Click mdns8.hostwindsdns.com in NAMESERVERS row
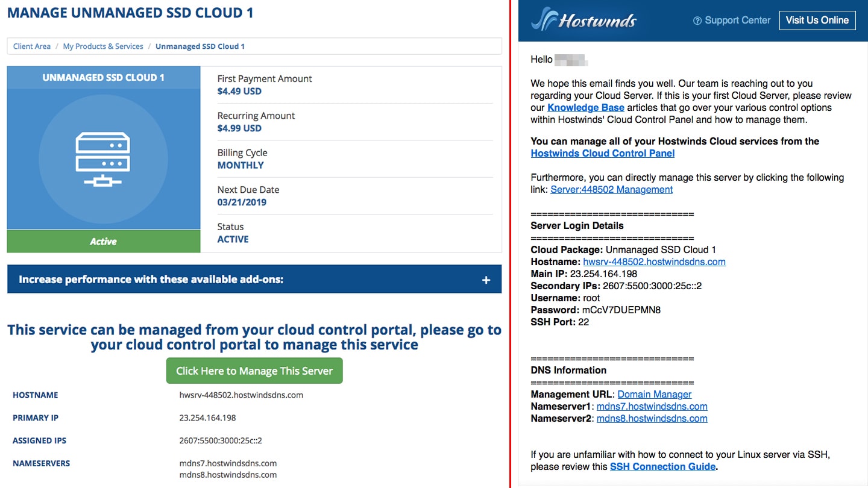The width and height of the screenshot is (868, 488). pyautogui.click(x=228, y=475)
